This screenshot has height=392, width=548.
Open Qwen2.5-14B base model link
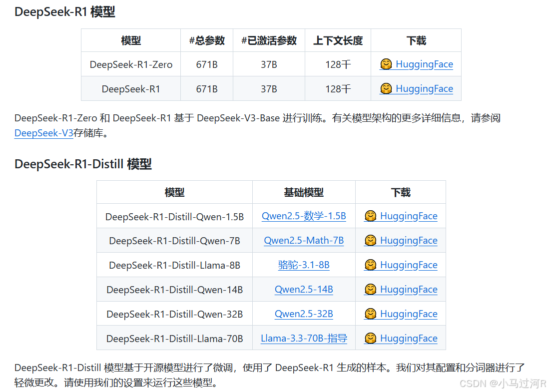pyautogui.click(x=304, y=290)
